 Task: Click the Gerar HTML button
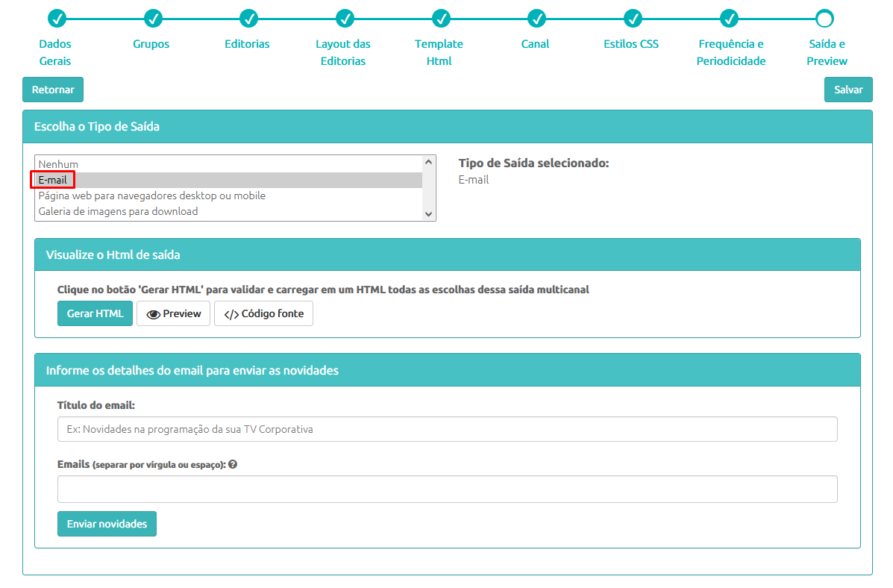pyautogui.click(x=95, y=313)
